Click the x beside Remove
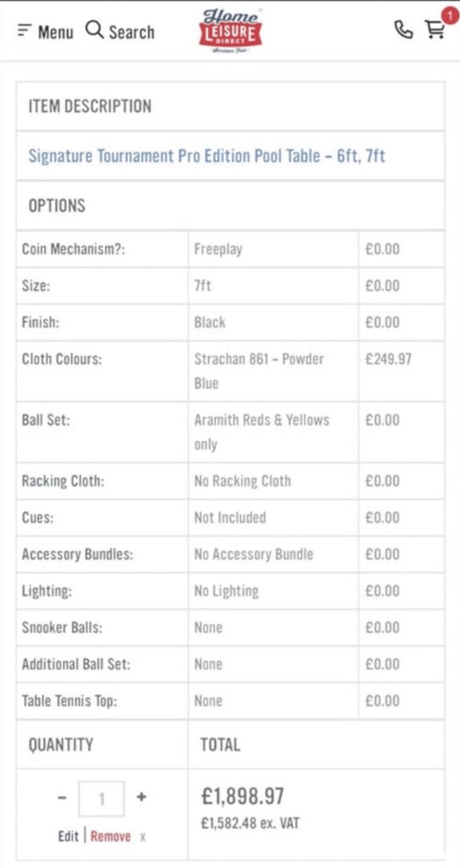The height and width of the screenshot is (868, 460). pyautogui.click(x=143, y=837)
